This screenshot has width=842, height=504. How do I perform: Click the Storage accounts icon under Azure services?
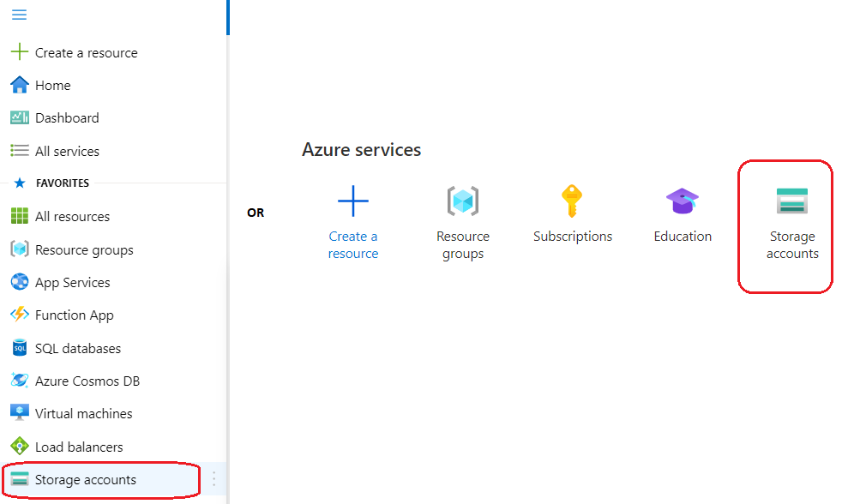tap(792, 201)
